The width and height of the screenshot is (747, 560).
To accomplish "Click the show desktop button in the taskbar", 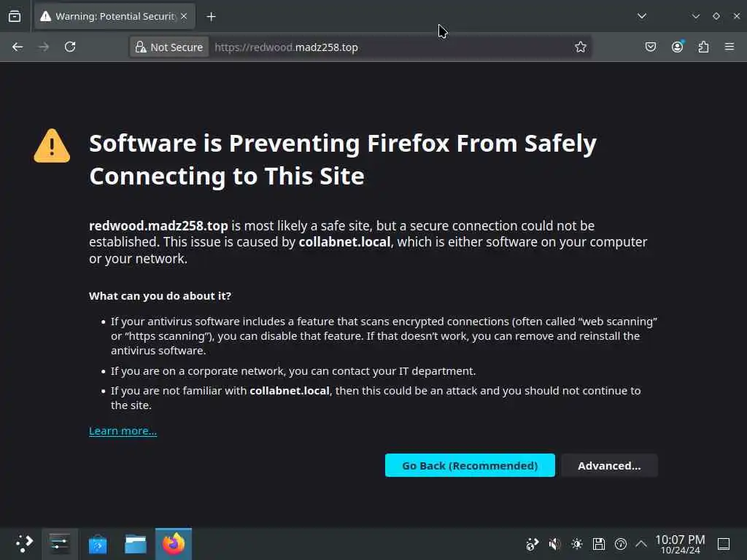I will tap(724, 544).
